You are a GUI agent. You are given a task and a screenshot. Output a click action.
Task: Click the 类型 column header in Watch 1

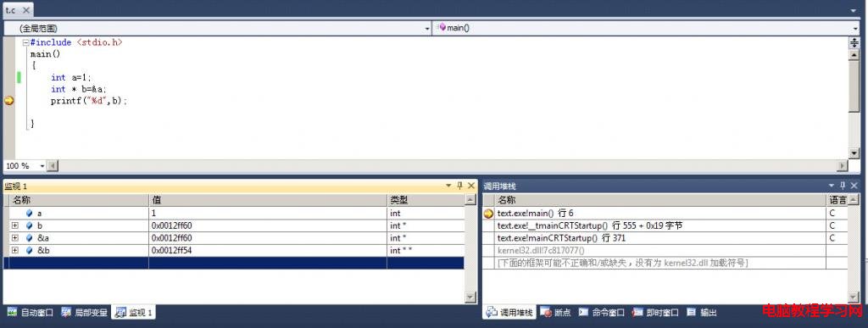[x=426, y=200]
